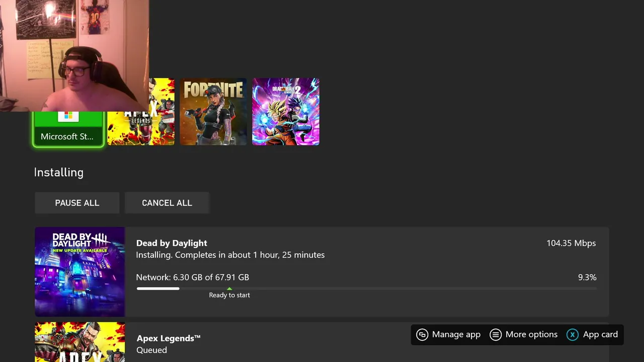Pause all installations
Viewport: 644px width, 362px height.
(x=77, y=203)
